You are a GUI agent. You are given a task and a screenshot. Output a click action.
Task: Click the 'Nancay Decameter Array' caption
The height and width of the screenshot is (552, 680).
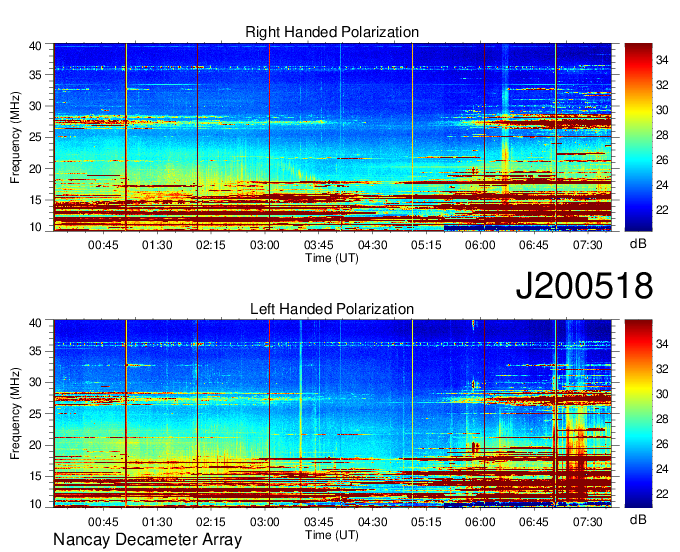pyautogui.click(x=147, y=540)
